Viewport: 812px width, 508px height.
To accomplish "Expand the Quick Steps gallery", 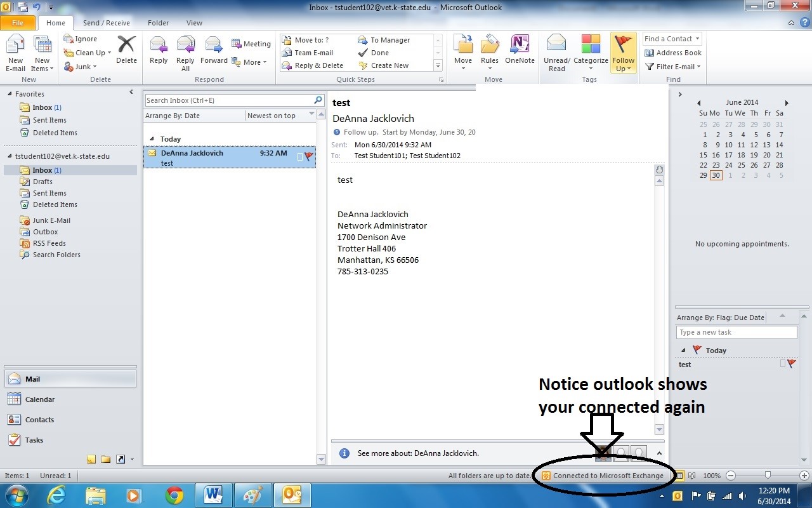I will click(x=438, y=65).
